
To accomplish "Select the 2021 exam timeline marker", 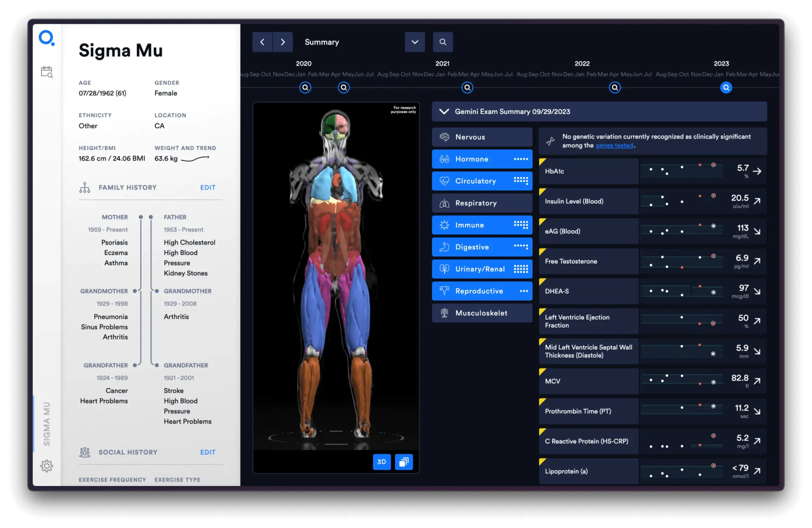I will (x=467, y=87).
